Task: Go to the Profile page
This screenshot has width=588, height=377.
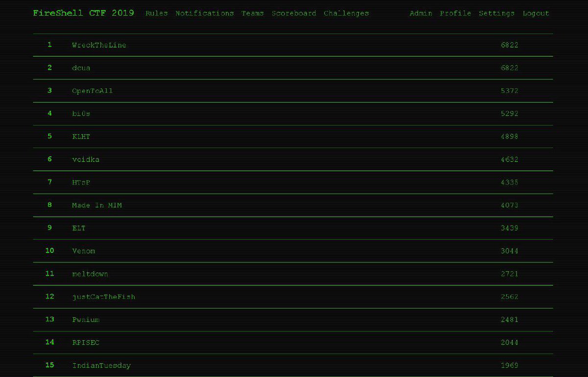Action: click(456, 13)
